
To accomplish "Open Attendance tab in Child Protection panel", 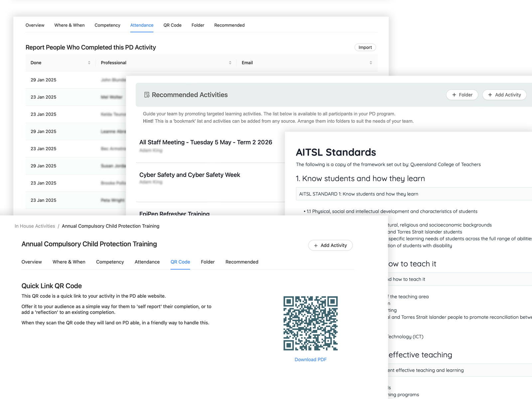I will [147, 262].
